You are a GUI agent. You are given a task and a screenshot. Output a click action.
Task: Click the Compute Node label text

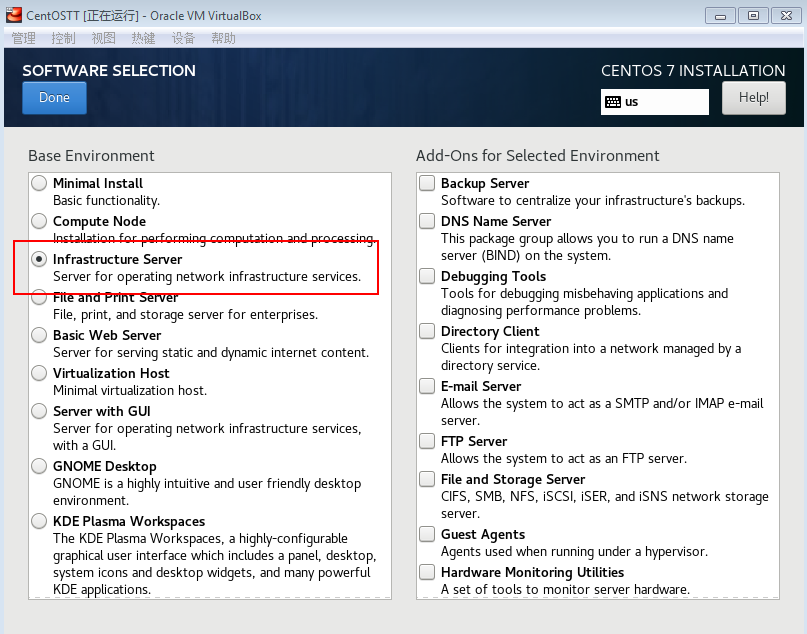99,221
